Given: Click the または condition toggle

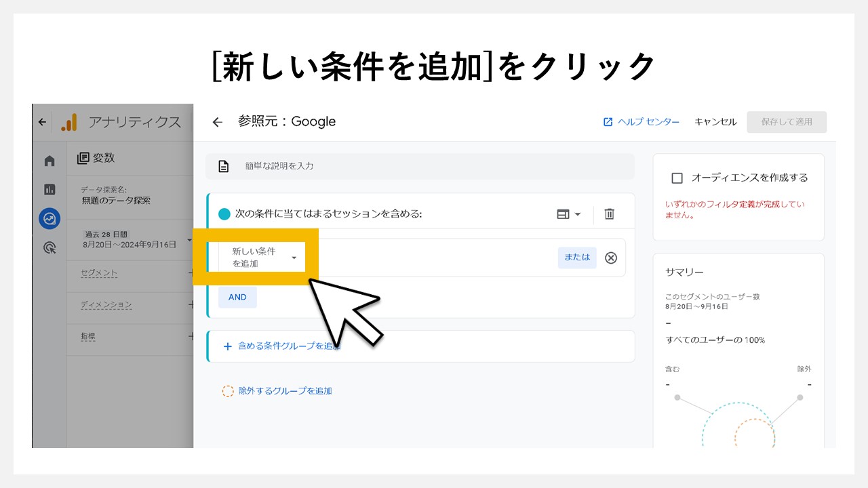Looking at the screenshot, I should [x=576, y=258].
